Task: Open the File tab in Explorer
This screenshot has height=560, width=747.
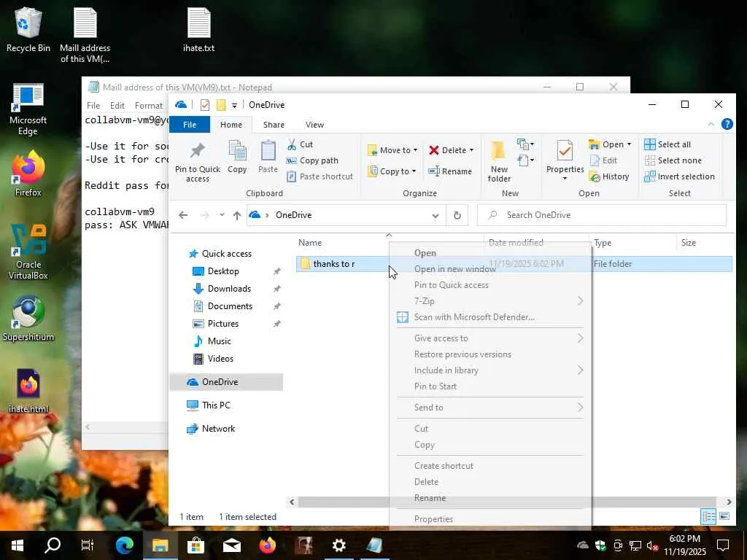Action: 190,124
